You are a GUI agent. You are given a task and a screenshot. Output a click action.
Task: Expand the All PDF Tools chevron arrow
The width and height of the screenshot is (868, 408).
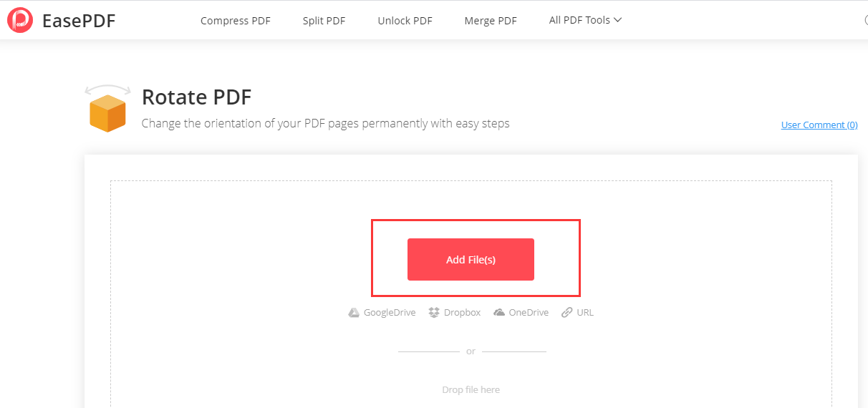tap(618, 20)
